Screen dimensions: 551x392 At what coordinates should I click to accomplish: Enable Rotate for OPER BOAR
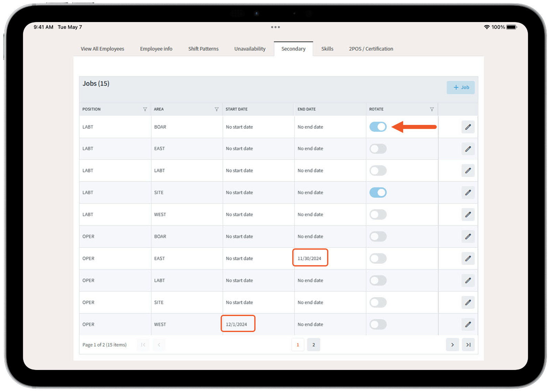point(378,237)
